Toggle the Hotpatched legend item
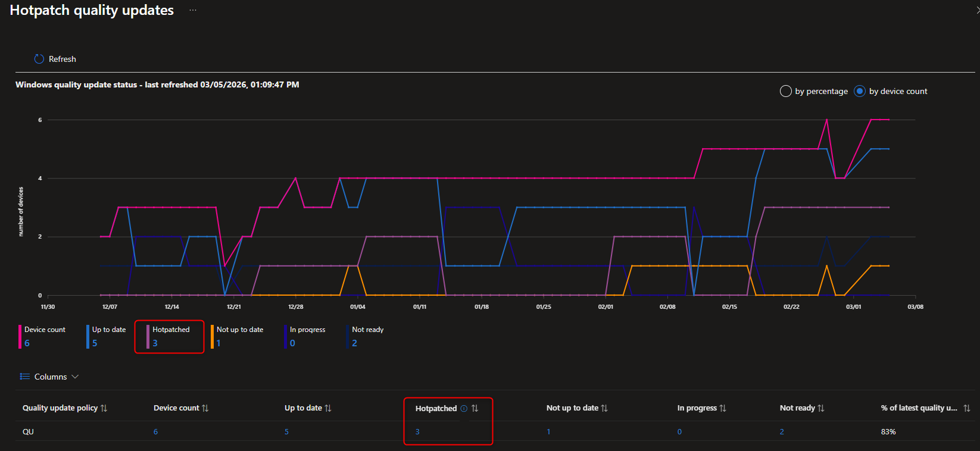The height and width of the screenshot is (451, 980). 168,336
